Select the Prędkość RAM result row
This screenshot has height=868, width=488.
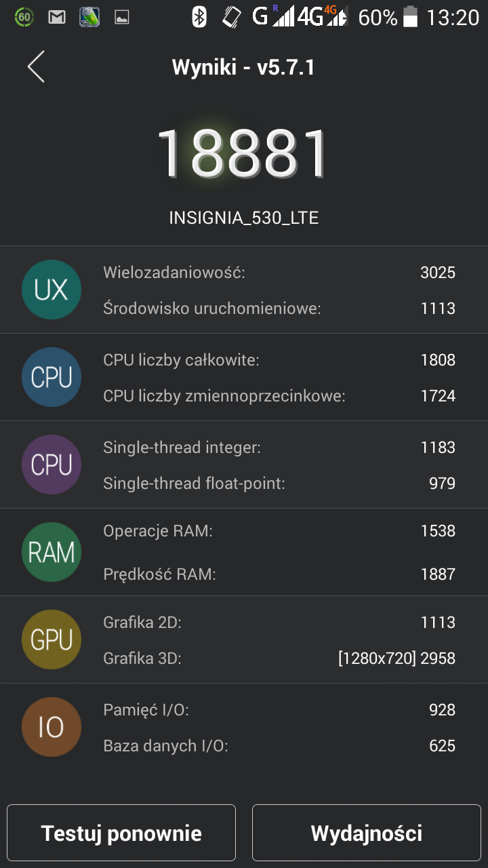279,574
